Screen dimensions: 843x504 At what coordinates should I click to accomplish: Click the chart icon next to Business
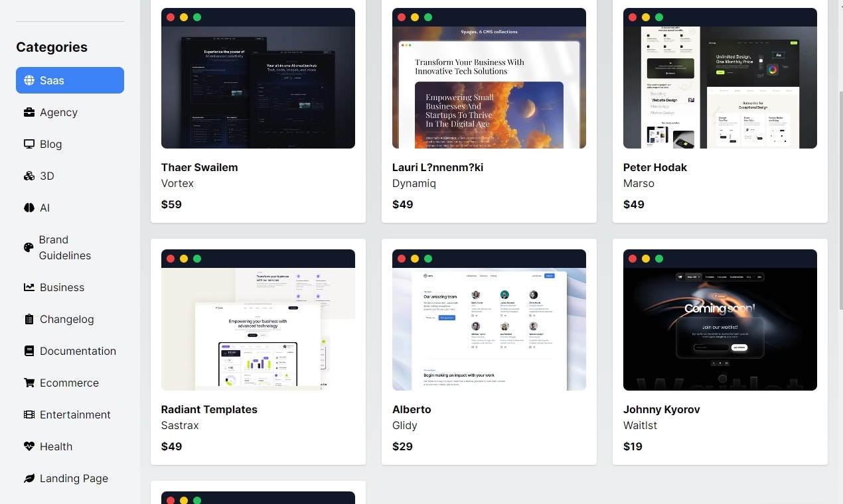[x=29, y=287]
